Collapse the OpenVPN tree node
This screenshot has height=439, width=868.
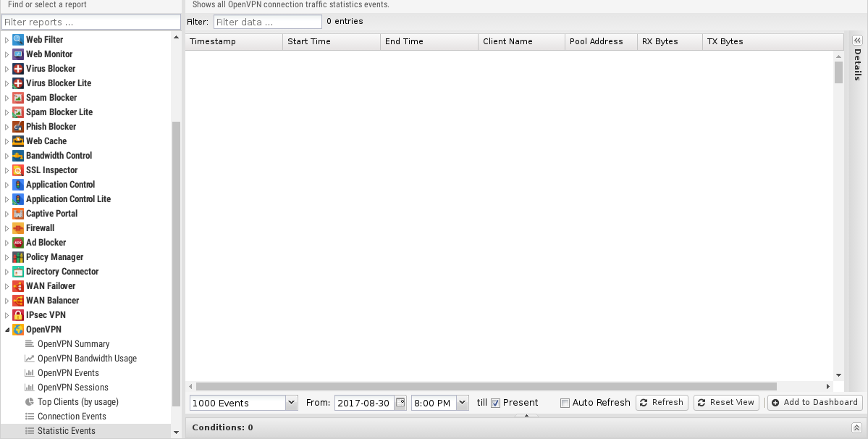[x=7, y=330]
